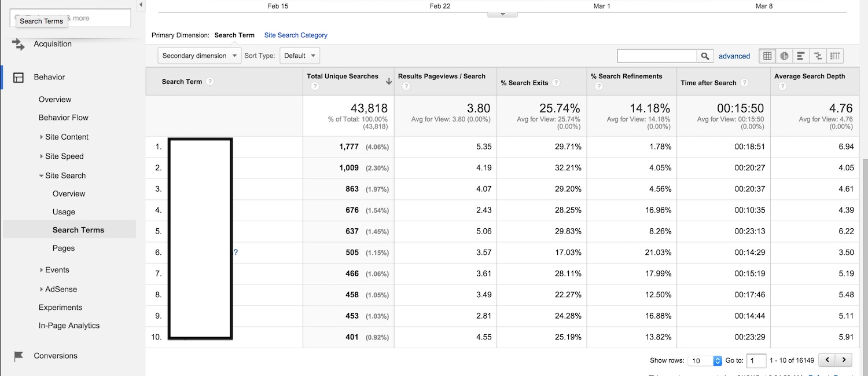
Task: Click the Acquisition arrows icon in sidebar
Action: coord(19,44)
